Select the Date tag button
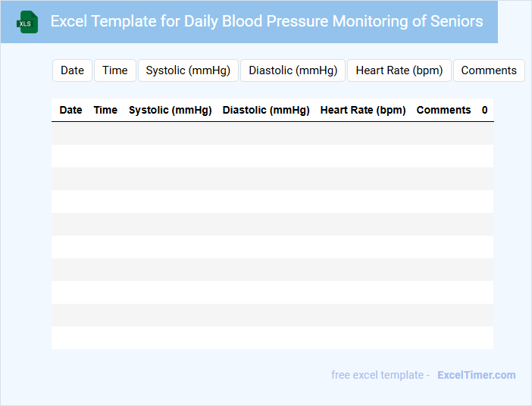 pos(72,70)
